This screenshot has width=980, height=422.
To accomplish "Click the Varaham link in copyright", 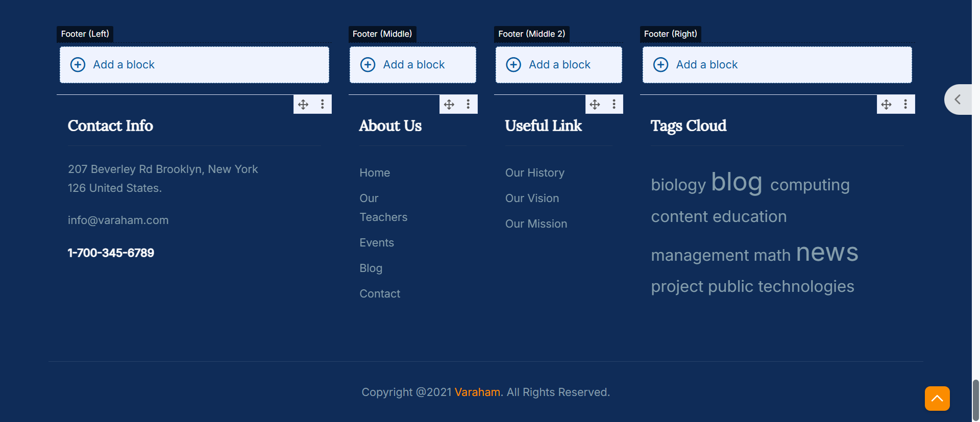I will click(x=477, y=392).
